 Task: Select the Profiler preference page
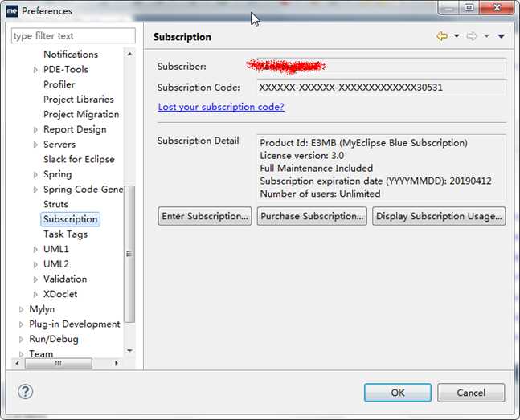click(59, 84)
